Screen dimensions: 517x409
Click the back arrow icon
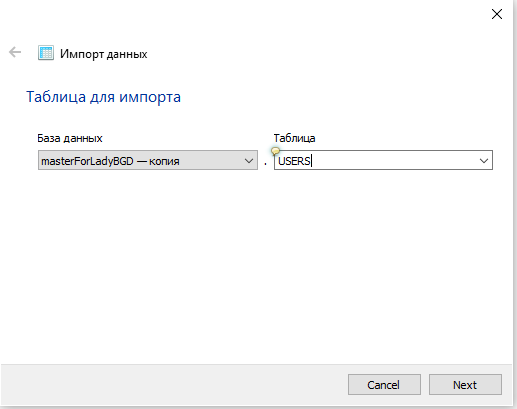15,52
